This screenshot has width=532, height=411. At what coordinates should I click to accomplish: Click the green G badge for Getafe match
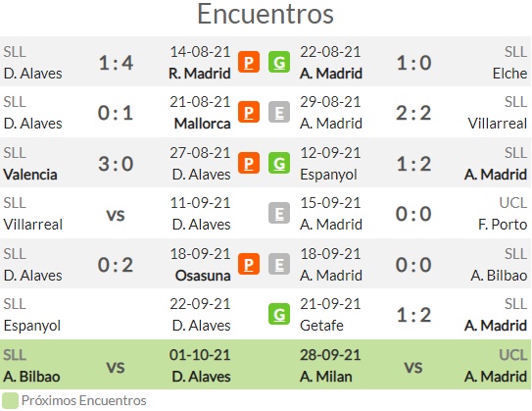click(279, 314)
